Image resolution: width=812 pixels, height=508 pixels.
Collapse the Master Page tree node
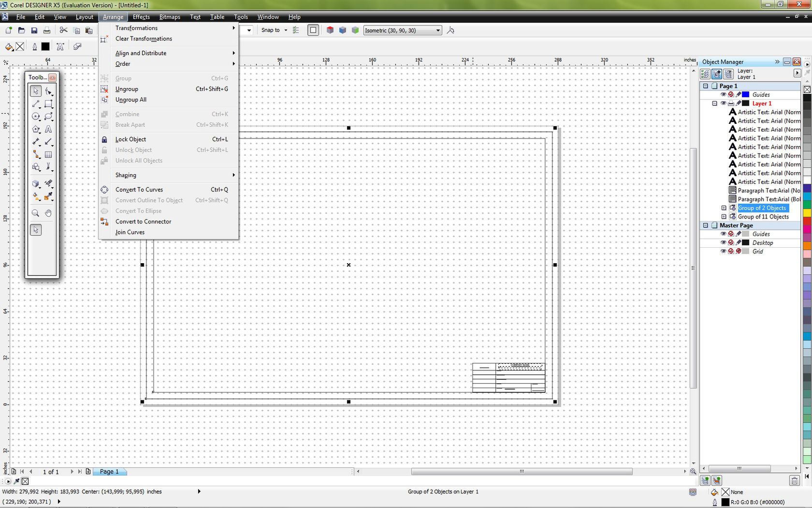(x=706, y=225)
